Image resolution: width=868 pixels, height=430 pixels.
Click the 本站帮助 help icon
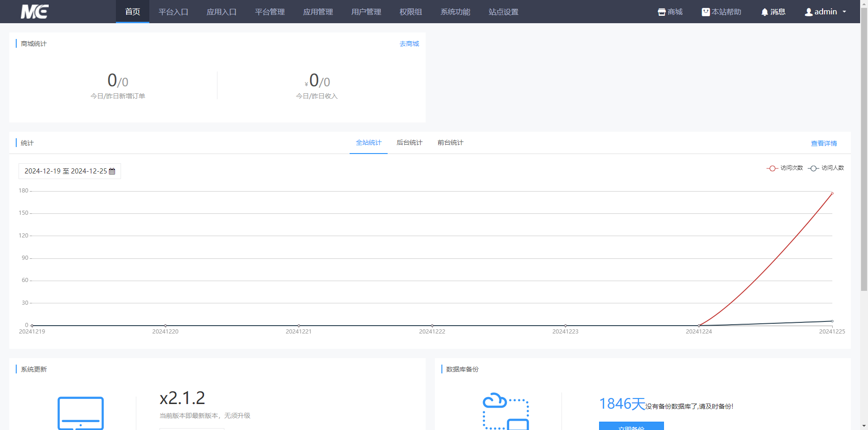coord(706,11)
